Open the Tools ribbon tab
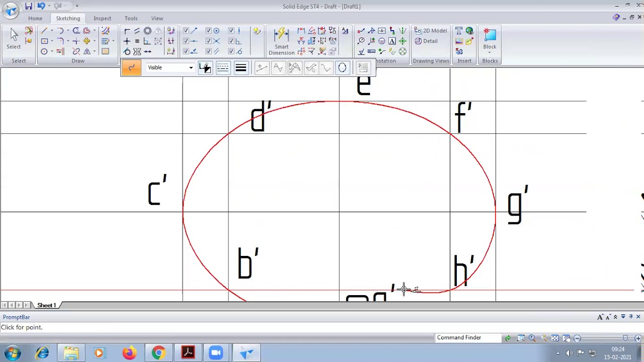 coord(131,19)
